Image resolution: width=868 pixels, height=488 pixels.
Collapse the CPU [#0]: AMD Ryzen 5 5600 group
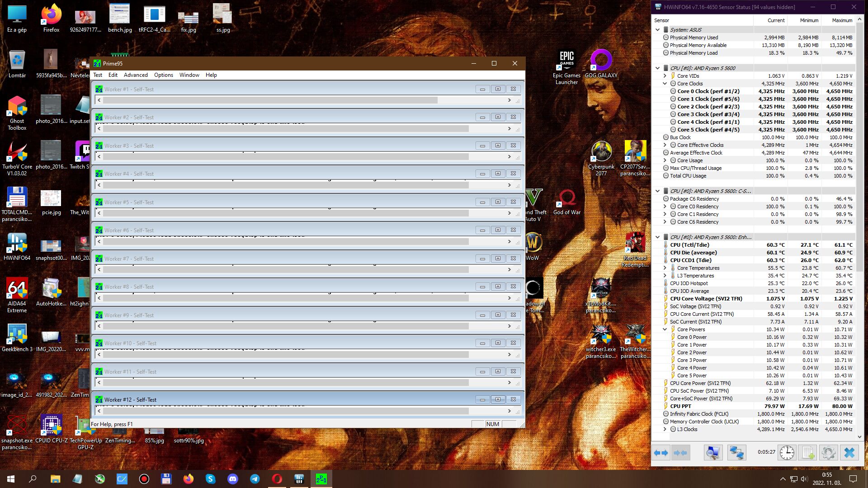(658, 68)
